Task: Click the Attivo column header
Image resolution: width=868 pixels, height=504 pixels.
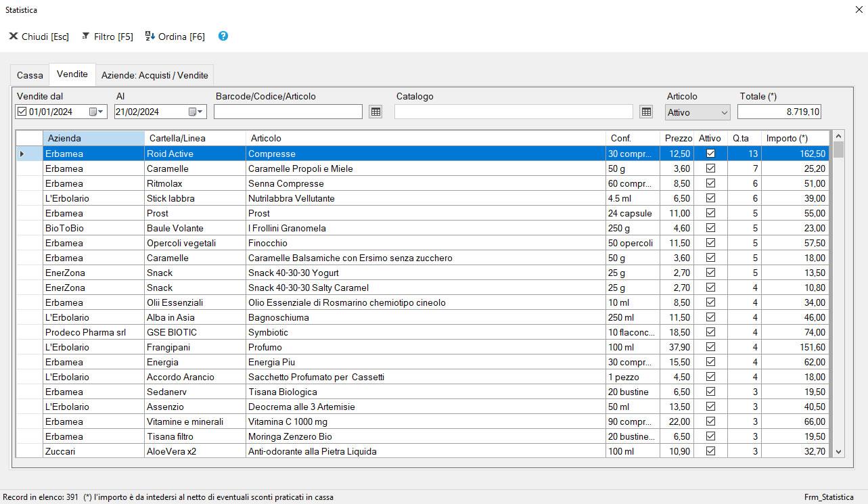Action: [x=710, y=138]
